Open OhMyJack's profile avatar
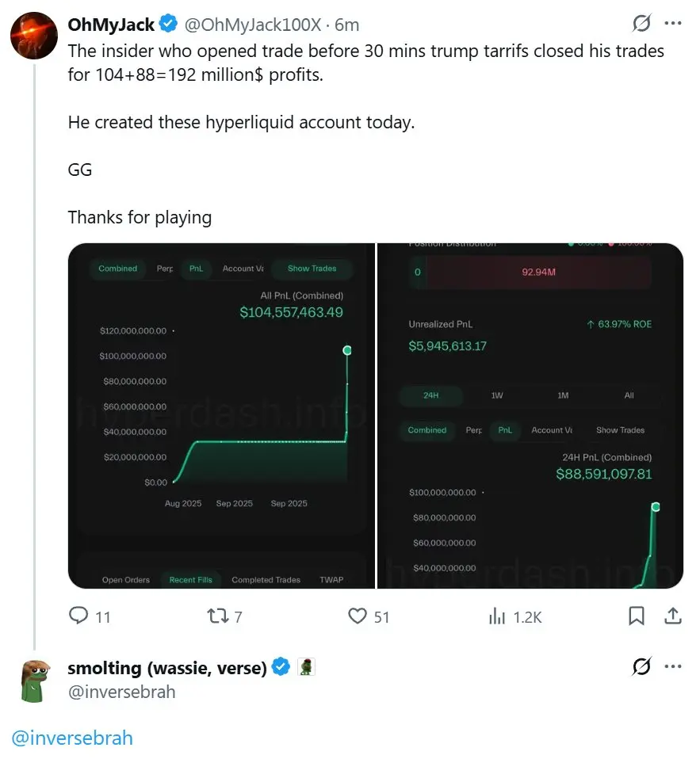 pos(33,34)
